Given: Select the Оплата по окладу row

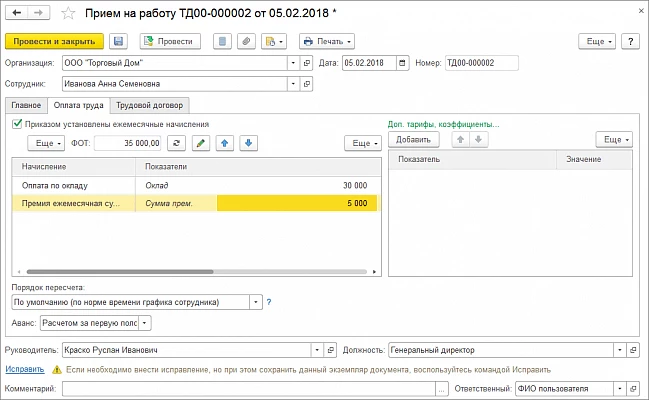Looking at the screenshot, I should click(196, 186).
